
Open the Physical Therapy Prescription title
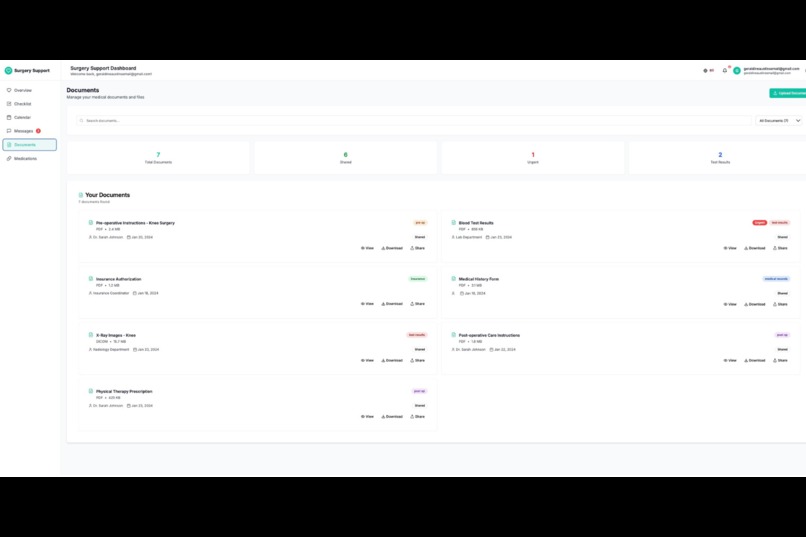124,392
